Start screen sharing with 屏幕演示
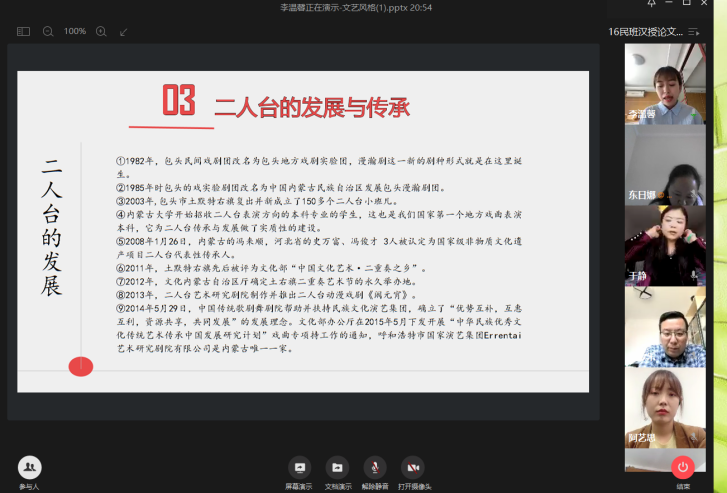The image size is (727, 493). [x=298, y=468]
